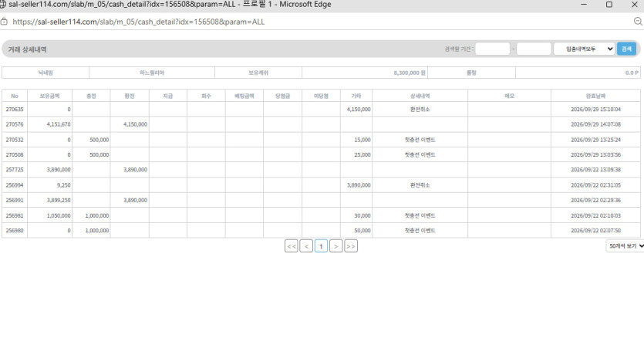Viewport: 644px width, 362px height.
Task: Click the rolling points value 0.0 P
Action: (632, 73)
